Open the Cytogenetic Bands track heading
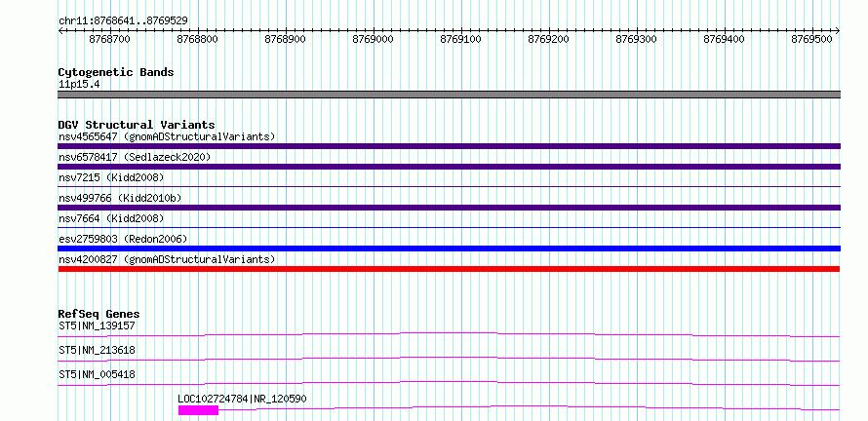Image resolution: width=868 pixels, height=421 pixels. coord(116,72)
